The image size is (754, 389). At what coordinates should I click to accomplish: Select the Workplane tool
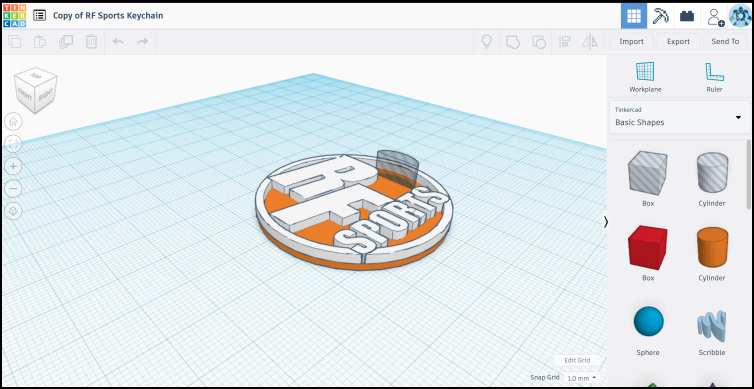pyautogui.click(x=645, y=77)
